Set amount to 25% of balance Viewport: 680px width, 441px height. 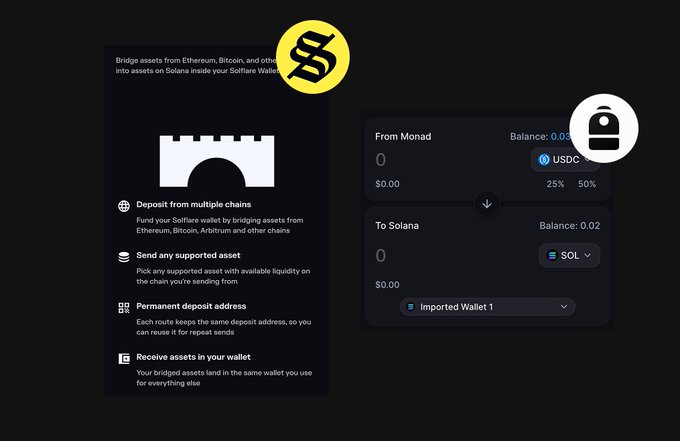pos(555,184)
